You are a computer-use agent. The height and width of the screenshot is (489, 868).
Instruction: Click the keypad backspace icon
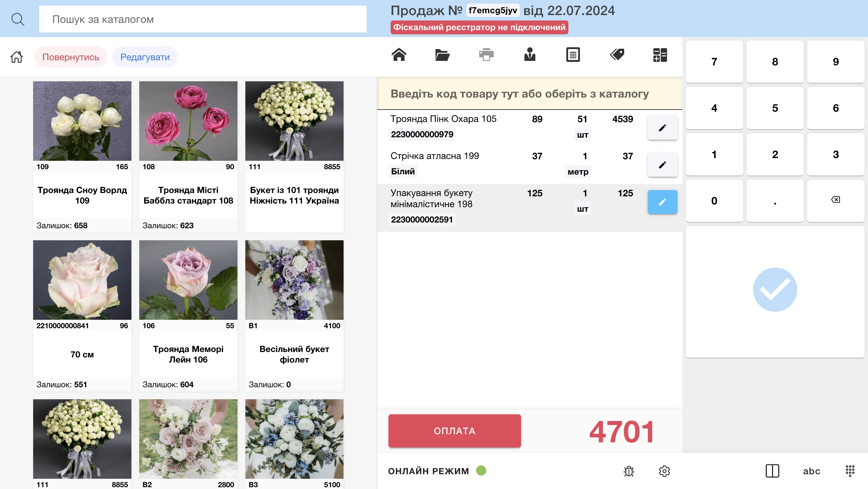point(835,200)
